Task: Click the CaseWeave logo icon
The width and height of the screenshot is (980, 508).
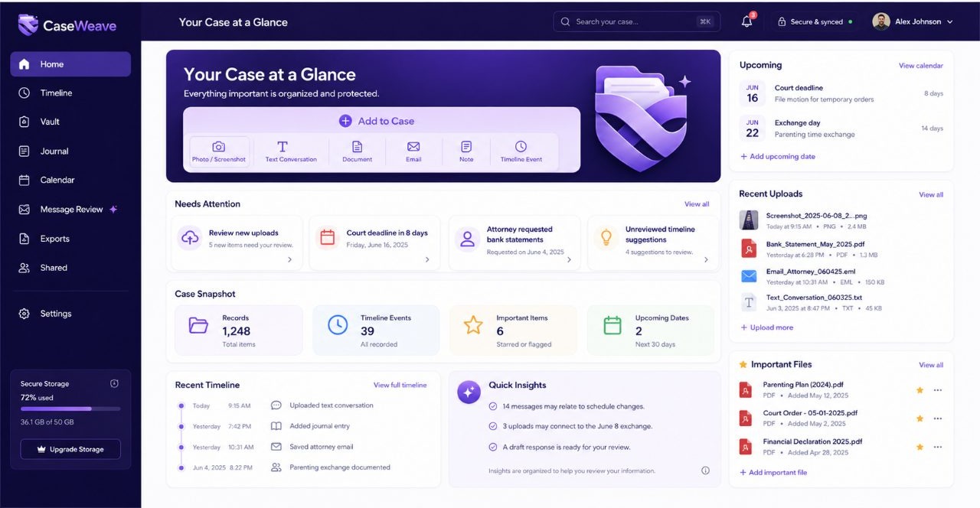Action: 28,24
